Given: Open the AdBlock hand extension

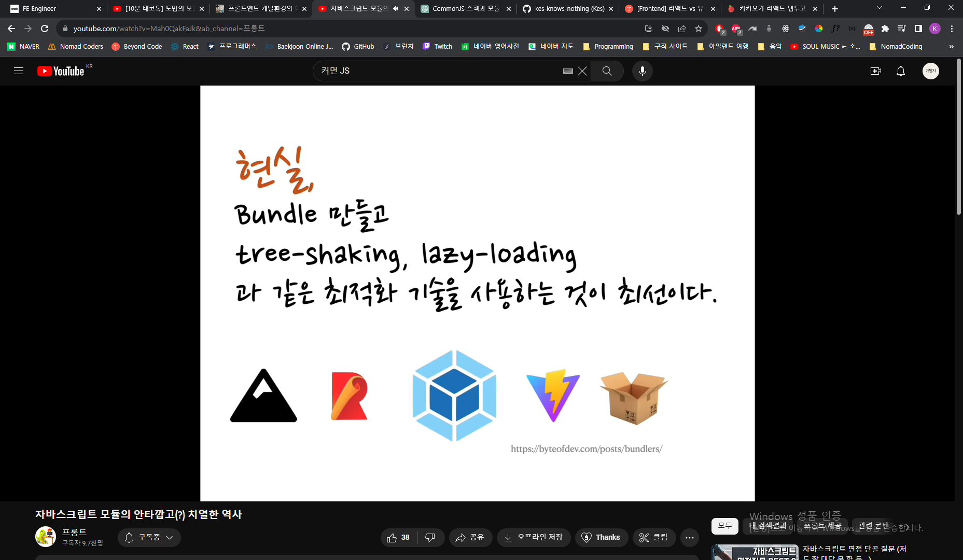Looking at the screenshot, I should click(719, 29).
